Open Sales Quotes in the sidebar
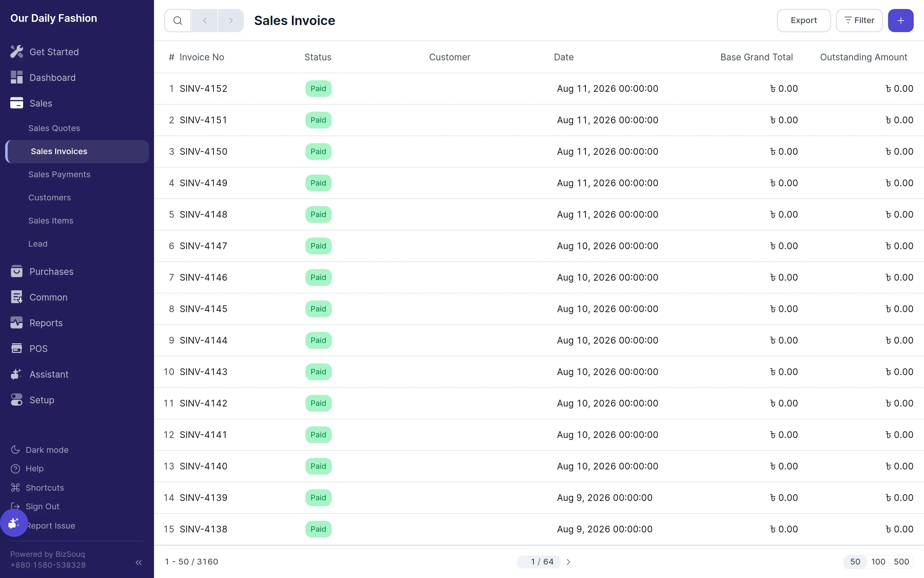Viewport: 924px width, 578px height. [54, 128]
